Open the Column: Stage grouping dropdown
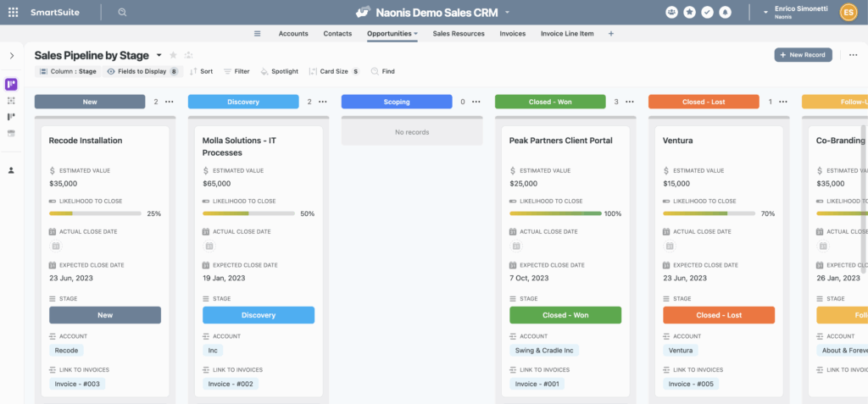The width and height of the screenshot is (868, 404). tap(67, 72)
